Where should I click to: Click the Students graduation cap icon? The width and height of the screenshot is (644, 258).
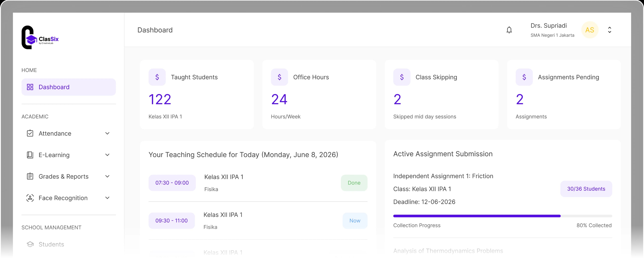(30, 244)
